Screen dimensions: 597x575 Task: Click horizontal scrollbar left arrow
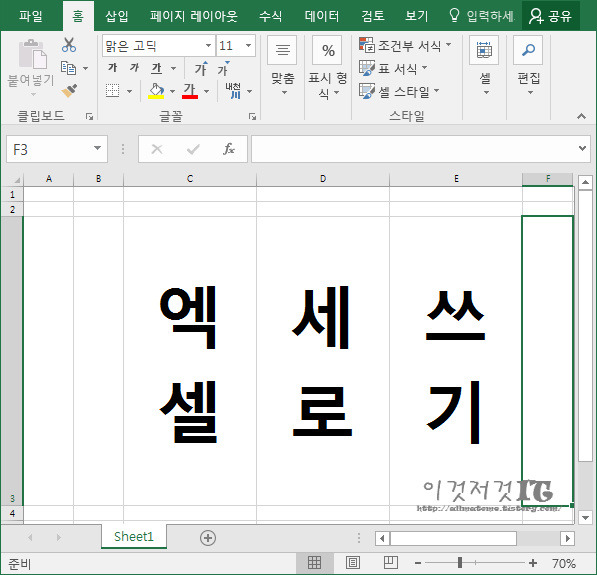[x=382, y=538]
